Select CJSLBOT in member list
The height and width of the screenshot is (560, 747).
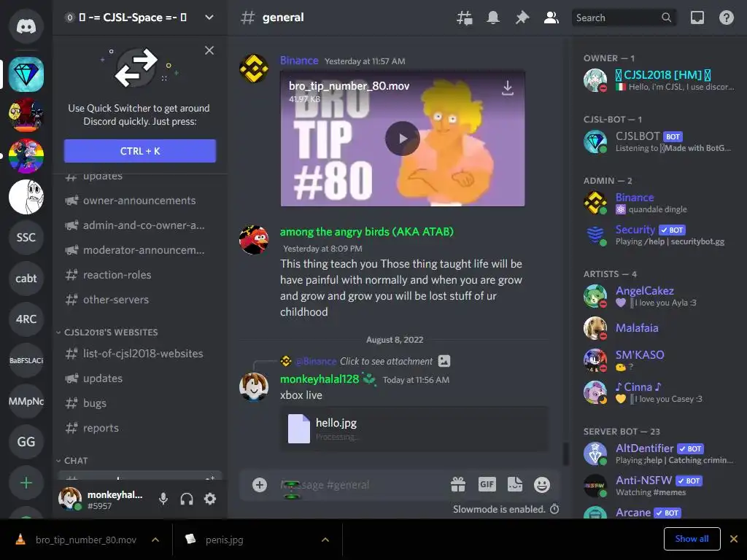pos(659,141)
